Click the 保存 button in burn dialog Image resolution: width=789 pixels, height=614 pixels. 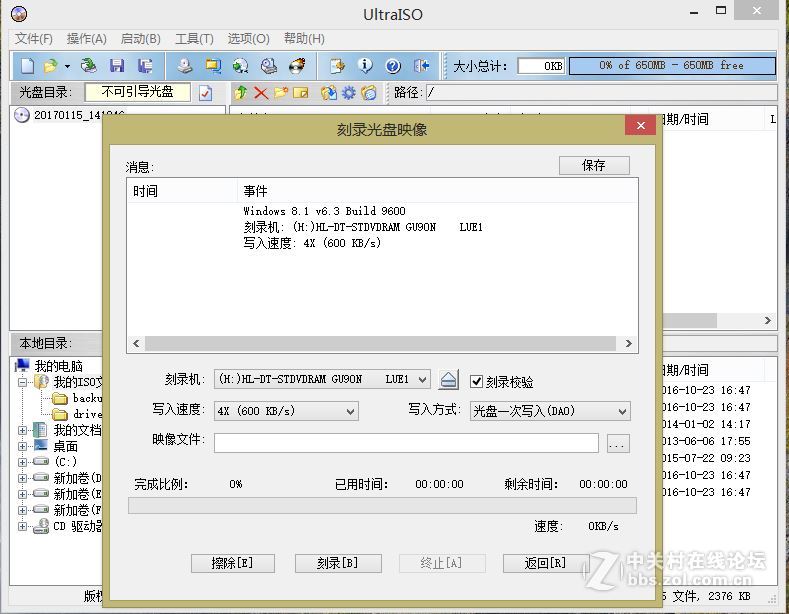point(594,165)
